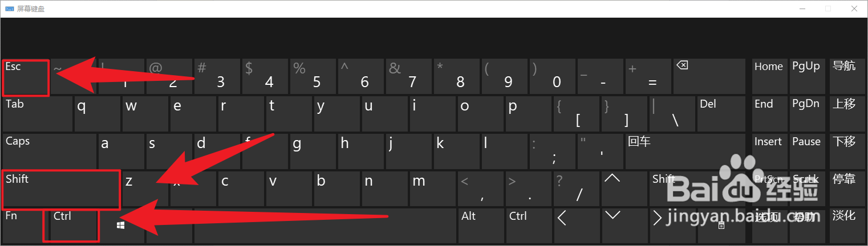Click the 上移 key

[845, 113]
